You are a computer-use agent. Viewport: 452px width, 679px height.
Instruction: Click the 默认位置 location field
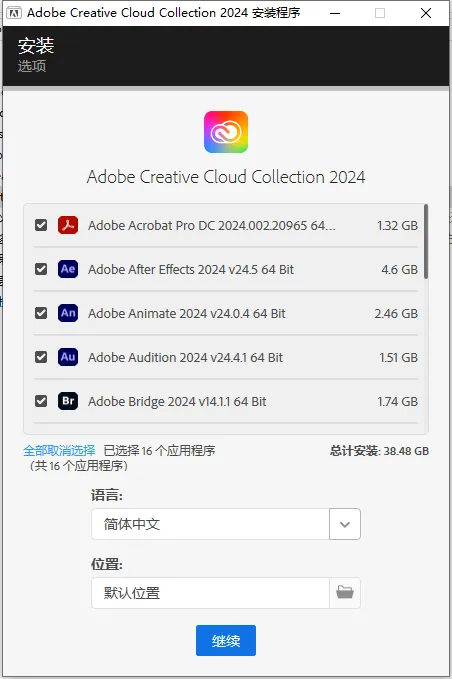[210, 592]
